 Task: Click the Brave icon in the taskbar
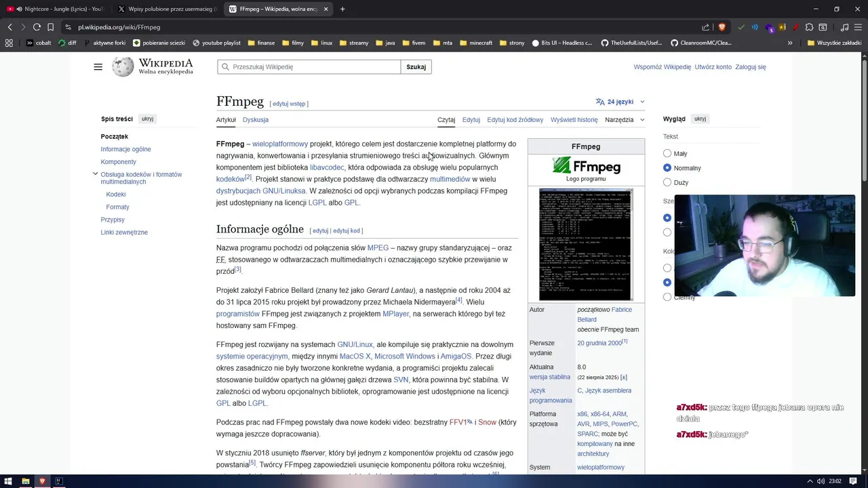point(42,481)
